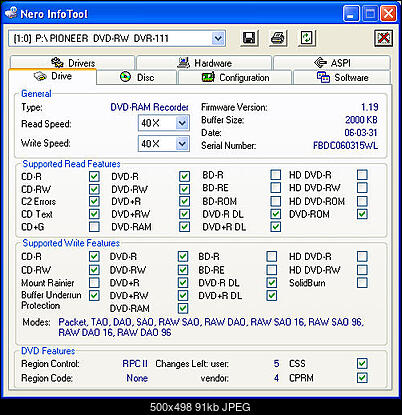Toggle the CSS checkbox
Image resolution: width=402 pixels, height=415 pixels.
[362, 363]
